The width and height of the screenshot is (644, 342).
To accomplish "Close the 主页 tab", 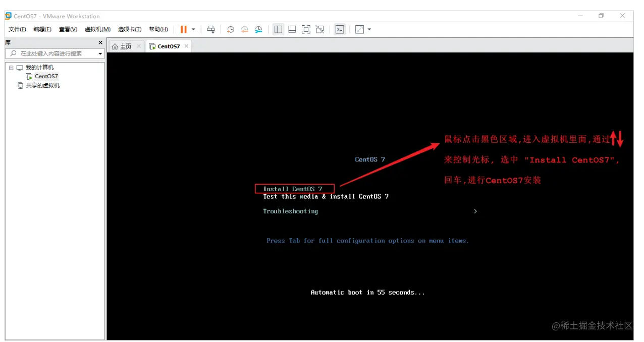I will coord(139,46).
